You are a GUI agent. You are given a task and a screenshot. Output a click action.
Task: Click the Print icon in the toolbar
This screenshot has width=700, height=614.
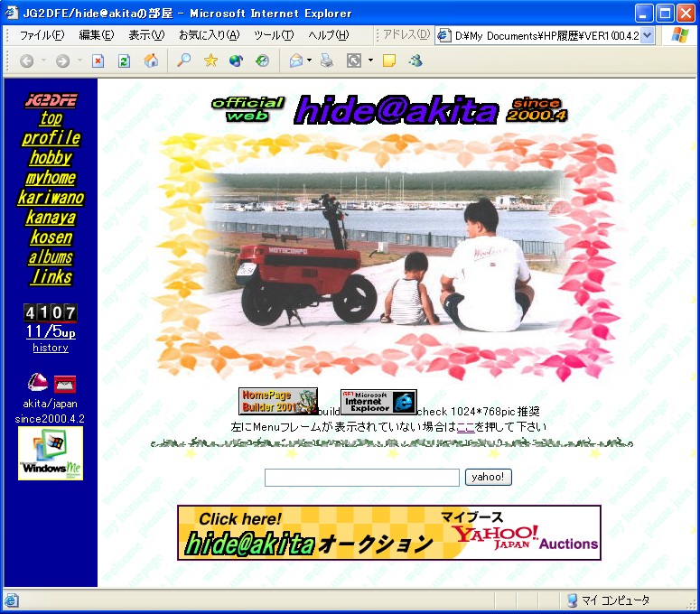[327, 60]
